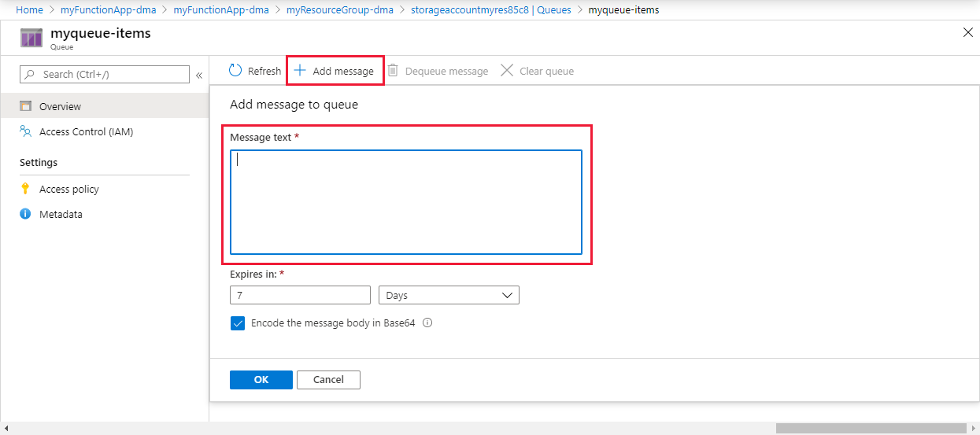Click the Access policy key icon
The height and width of the screenshot is (435, 980).
click(25, 189)
